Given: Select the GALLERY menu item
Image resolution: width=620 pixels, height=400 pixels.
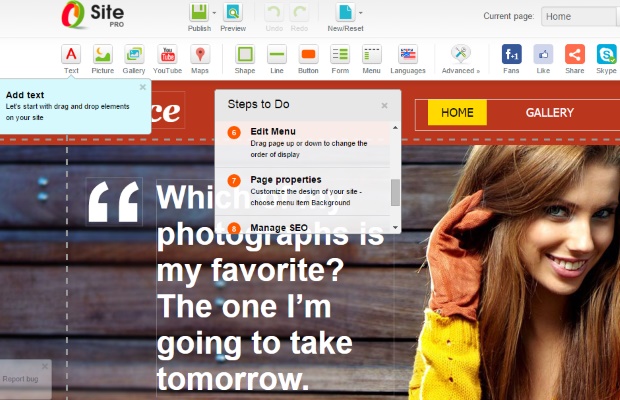Looking at the screenshot, I should click(x=550, y=113).
